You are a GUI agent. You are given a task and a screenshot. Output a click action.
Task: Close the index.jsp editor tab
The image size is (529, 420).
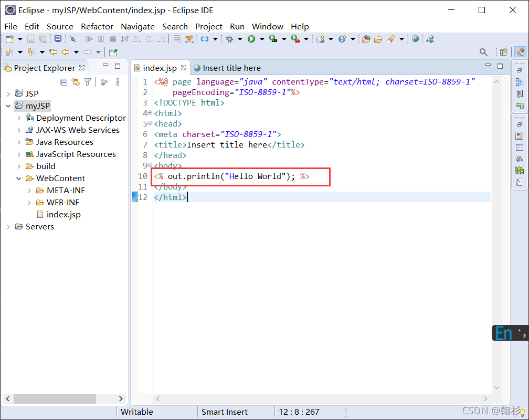tap(184, 68)
